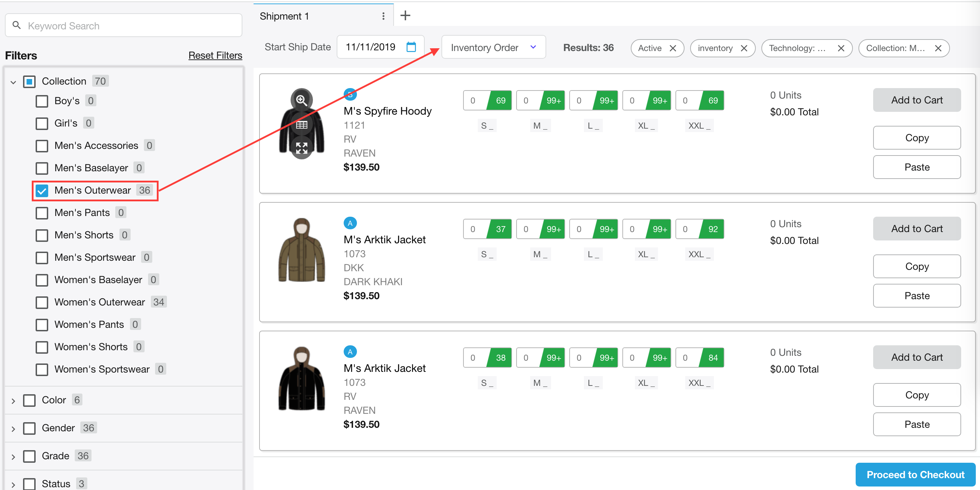Collapse the Collection filter section

pos(13,82)
